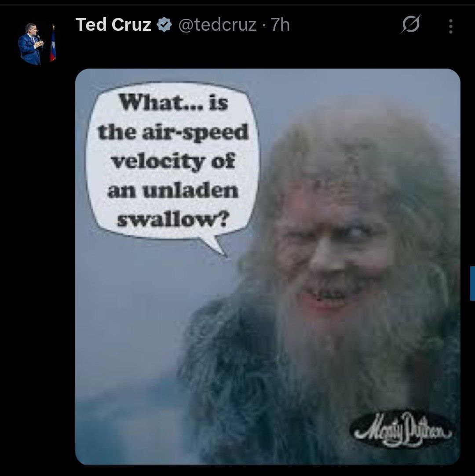
Task: Open the Grok slashed-circle icon
Action: coord(411,24)
